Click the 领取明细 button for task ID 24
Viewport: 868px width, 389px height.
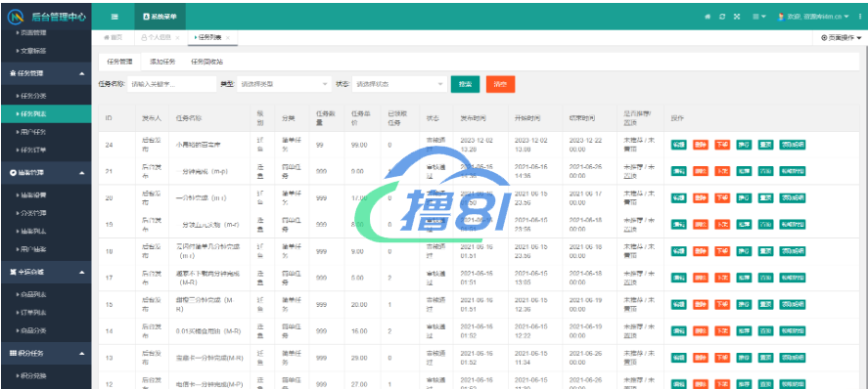coord(793,145)
